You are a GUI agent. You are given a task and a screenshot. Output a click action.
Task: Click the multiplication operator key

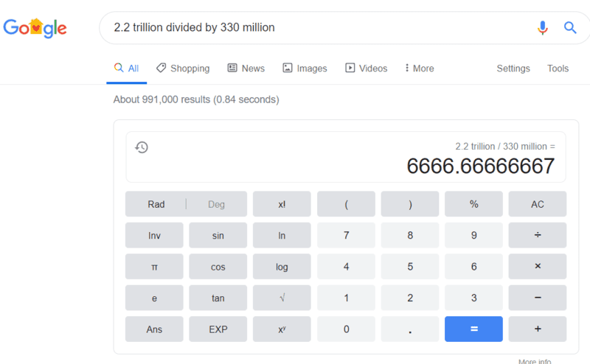click(x=538, y=266)
